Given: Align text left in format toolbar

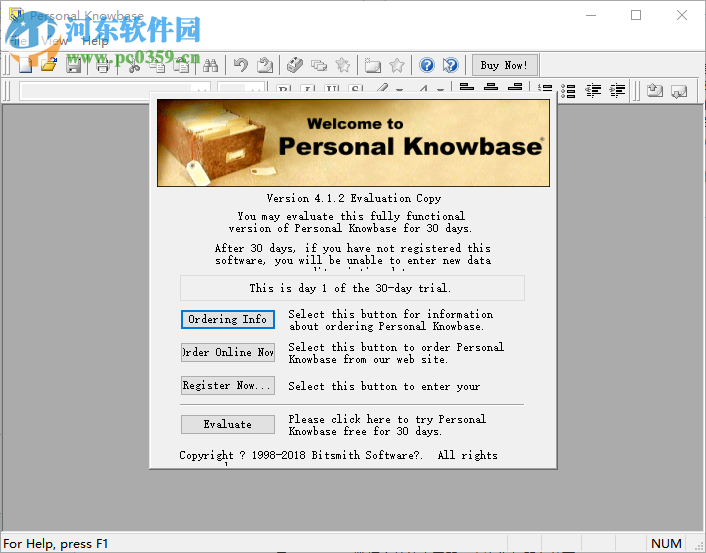Looking at the screenshot, I should tap(466, 88).
